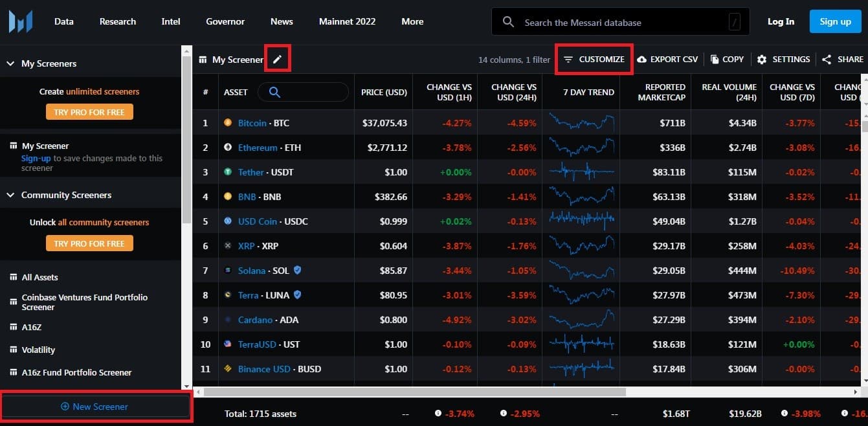Sort by Change vs USD (24H) header
Viewport: 868px width, 426px height.
[x=514, y=92]
